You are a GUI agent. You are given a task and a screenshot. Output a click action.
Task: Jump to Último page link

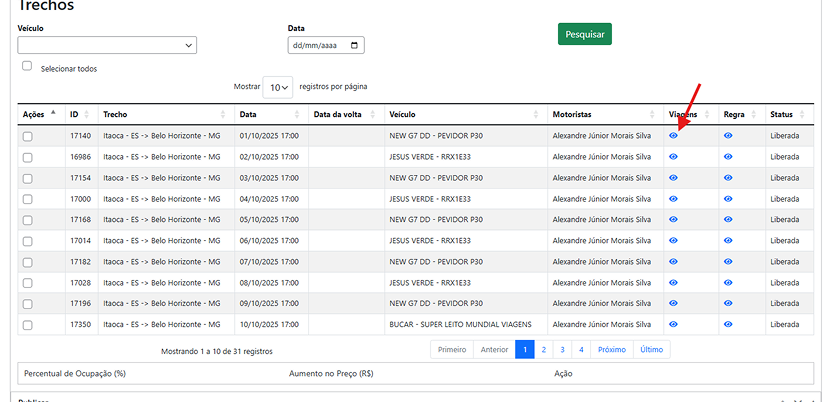[x=651, y=350]
